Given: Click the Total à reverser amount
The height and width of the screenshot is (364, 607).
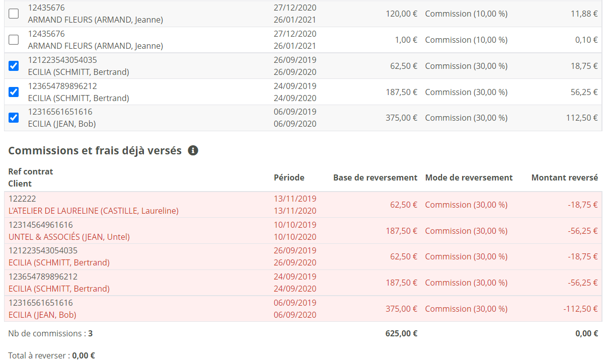Looking at the screenshot, I should 84,355.
